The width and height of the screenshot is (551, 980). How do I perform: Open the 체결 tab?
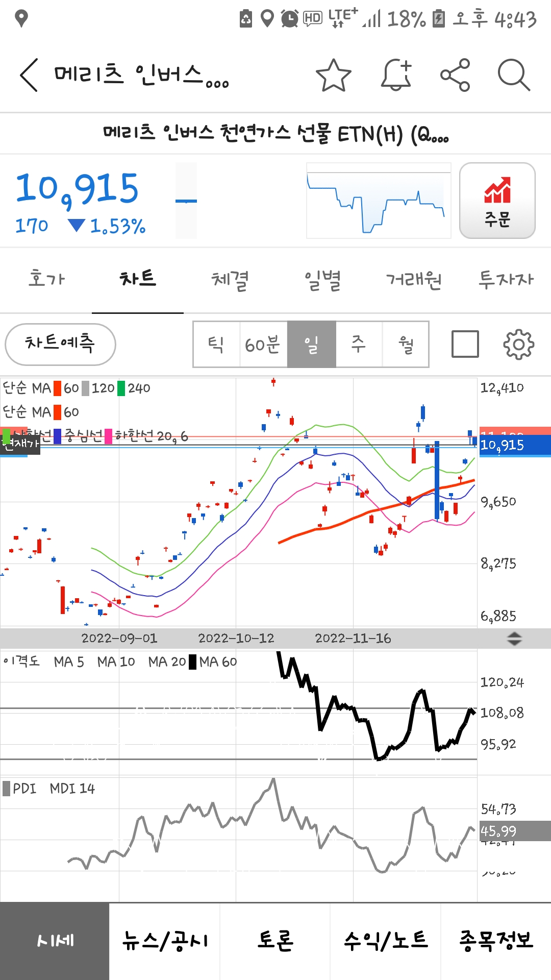(x=230, y=280)
